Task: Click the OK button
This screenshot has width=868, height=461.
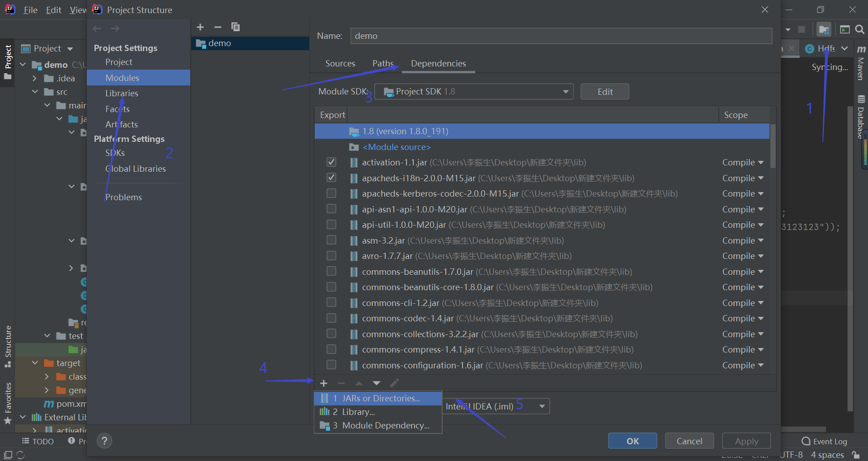Action: (632, 441)
